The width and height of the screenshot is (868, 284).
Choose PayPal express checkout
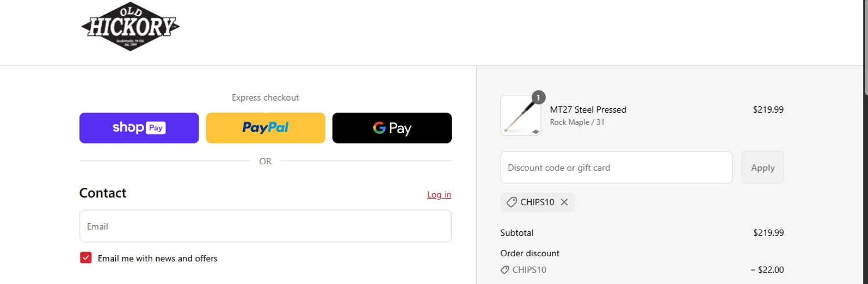coord(266,128)
